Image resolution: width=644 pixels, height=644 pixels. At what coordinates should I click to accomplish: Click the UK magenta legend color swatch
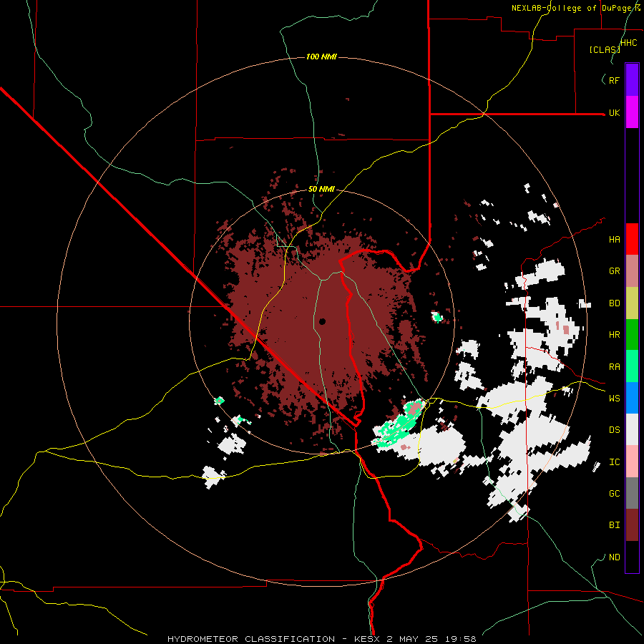click(x=632, y=112)
